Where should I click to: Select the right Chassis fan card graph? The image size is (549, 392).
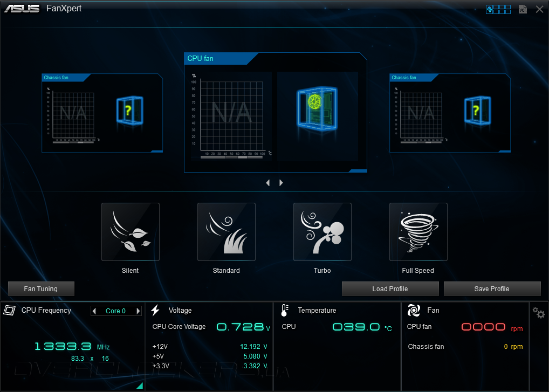(x=421, y=115)
